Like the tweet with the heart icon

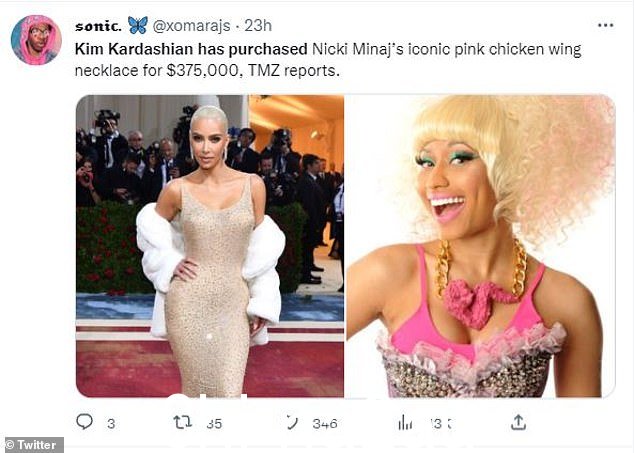[292, 423]
